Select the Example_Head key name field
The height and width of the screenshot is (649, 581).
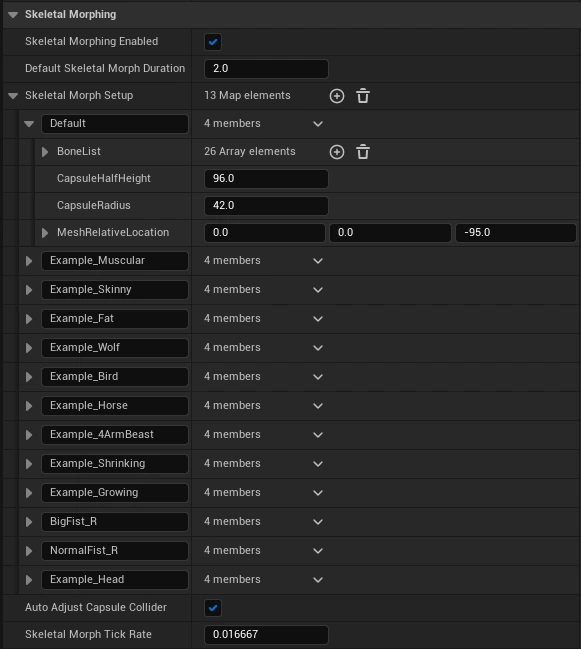tap(115, 579)
